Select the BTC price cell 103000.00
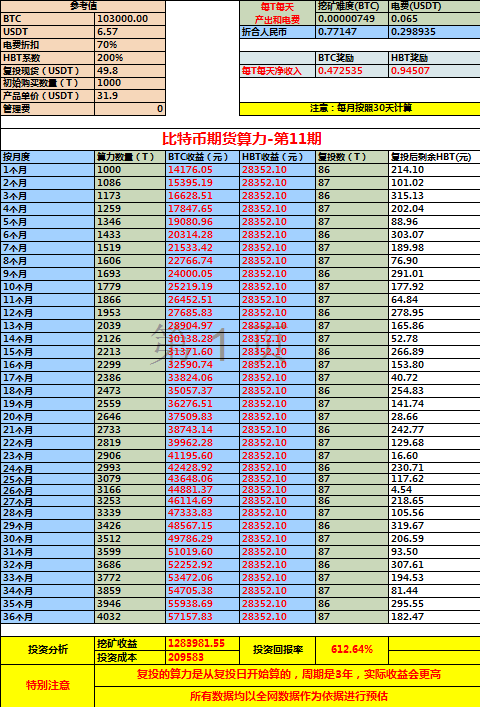 [130, 19]
